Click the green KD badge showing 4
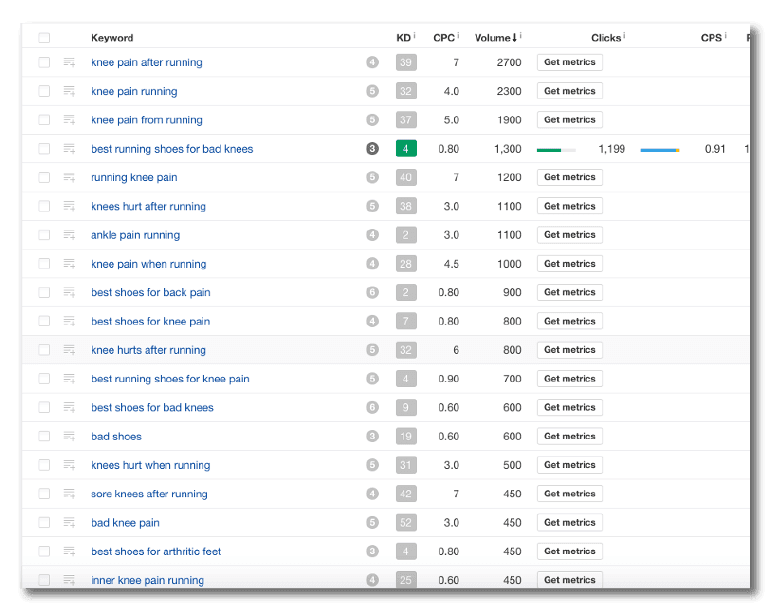 click(406, 149)
